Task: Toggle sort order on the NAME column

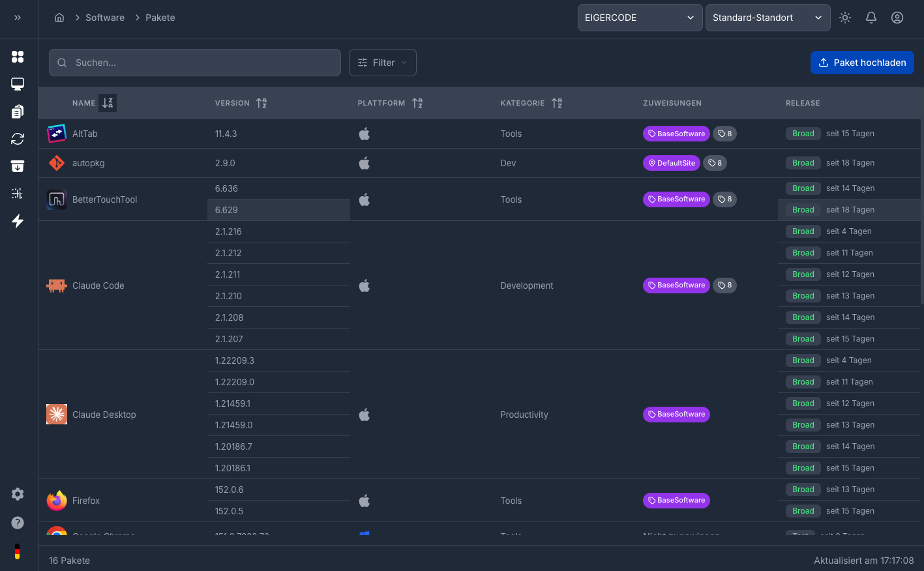Action: [x=108, y=103]
